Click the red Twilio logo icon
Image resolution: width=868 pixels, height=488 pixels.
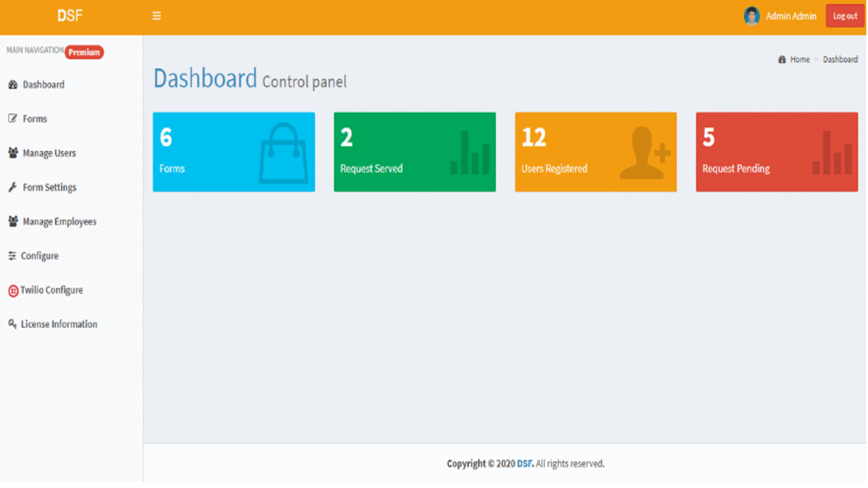click(14, 291)
